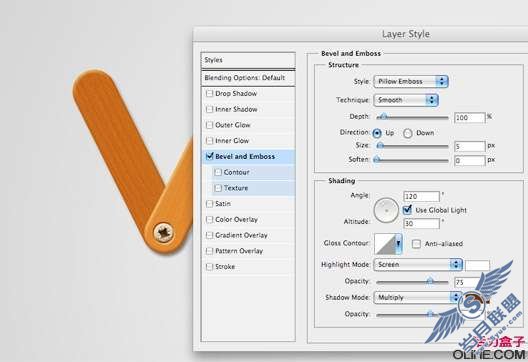Uncheck Use Global Light
Image resolution: width=528 pixels, height=362 pixels.
pos(407,210)
